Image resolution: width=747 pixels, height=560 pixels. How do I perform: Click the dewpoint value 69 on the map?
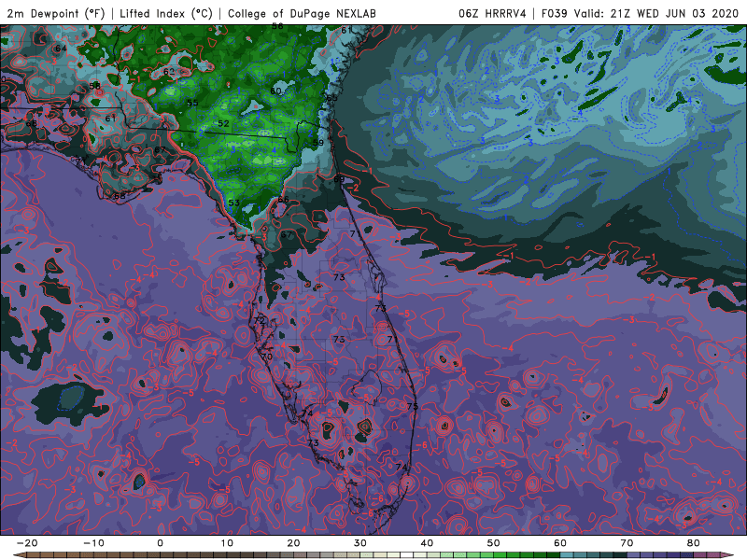tap(339, 179)
